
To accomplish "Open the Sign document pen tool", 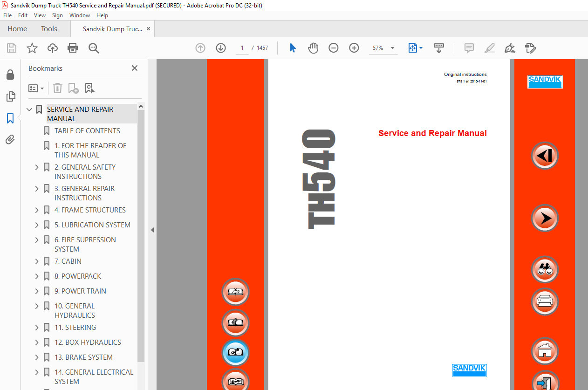I will click(510, 48).
